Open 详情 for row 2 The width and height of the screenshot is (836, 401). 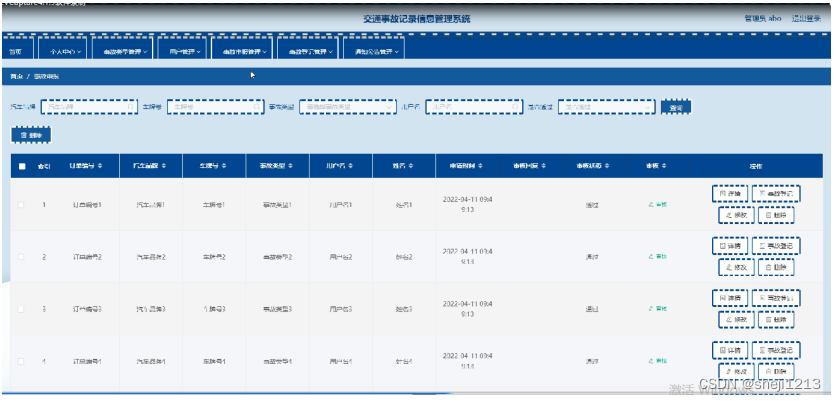point(730,246)
